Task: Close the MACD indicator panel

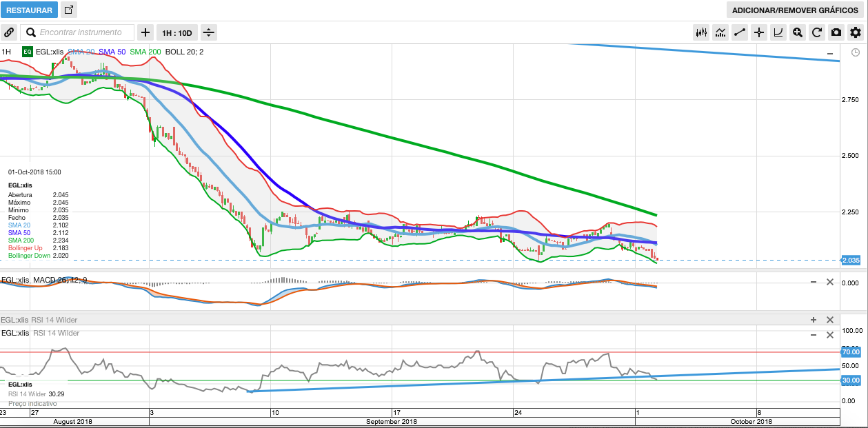Action: click(x=830, y=282)
